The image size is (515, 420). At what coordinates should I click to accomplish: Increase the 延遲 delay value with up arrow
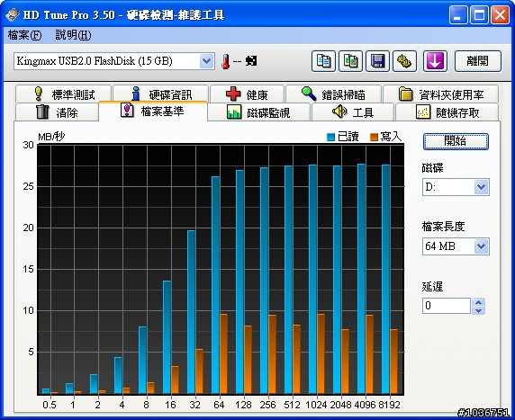[x=479, y=302]
